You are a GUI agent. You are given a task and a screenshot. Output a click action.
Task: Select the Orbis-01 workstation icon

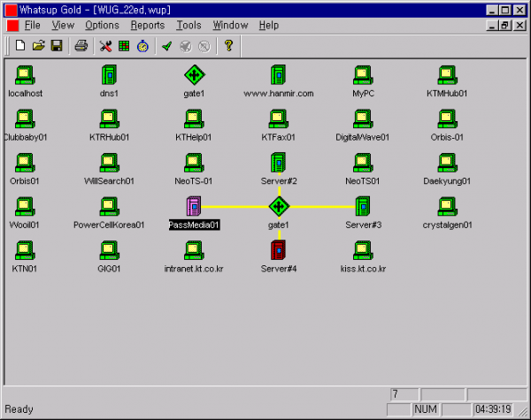click(x=447, y=118)
